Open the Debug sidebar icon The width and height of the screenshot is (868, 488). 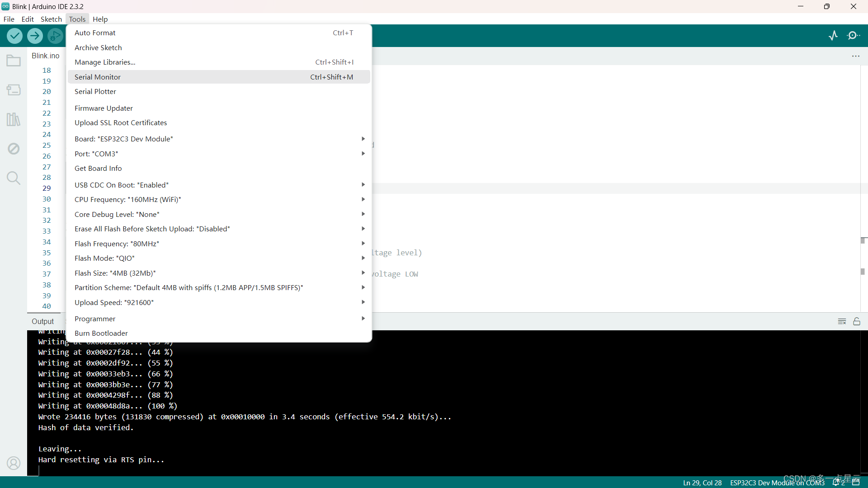click(x=14, y=149)
